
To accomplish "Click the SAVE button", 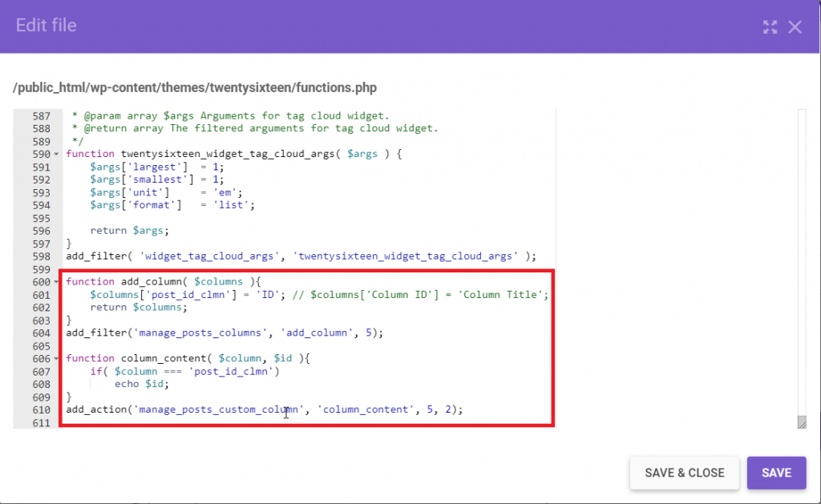I will pyautogui.click(x=775, y=473).
